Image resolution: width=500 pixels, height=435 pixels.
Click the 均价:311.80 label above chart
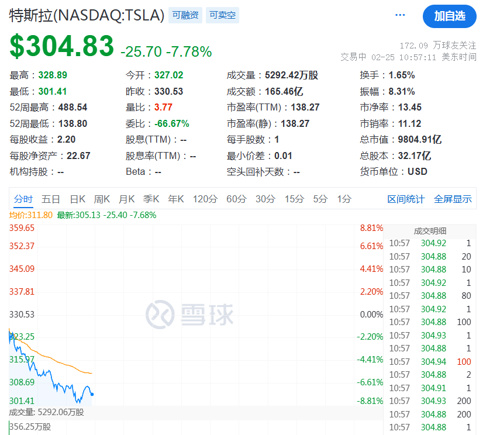(31, 215)
